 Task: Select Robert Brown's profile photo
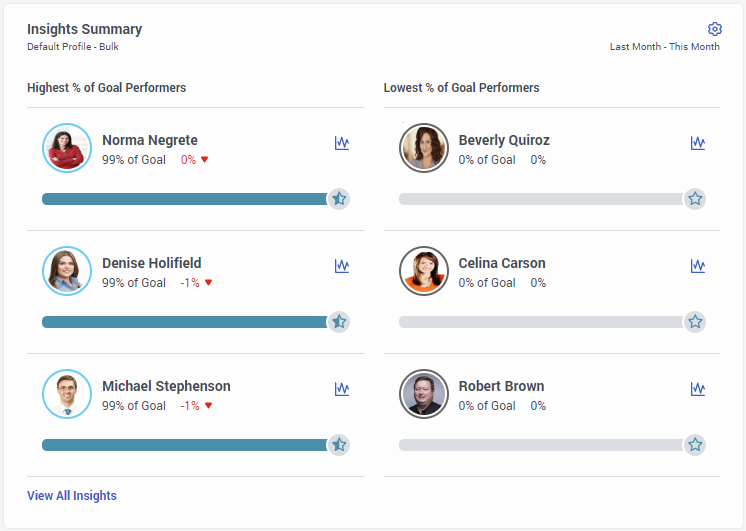coord(424,394)
